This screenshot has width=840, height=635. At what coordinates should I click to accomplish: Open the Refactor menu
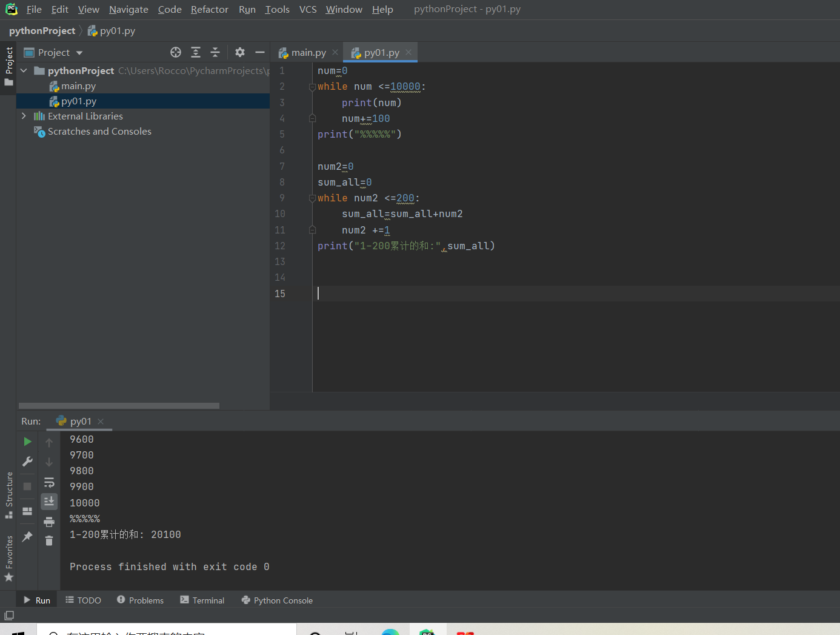point(210,9)
